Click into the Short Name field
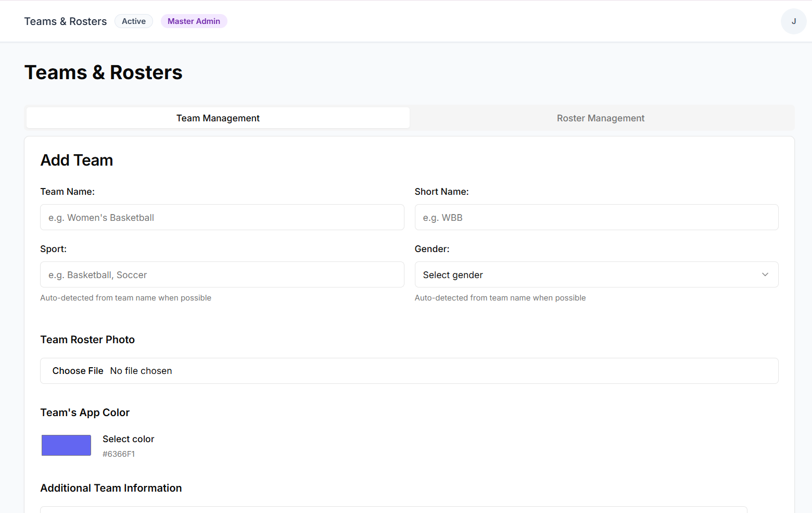 [596, 217]
